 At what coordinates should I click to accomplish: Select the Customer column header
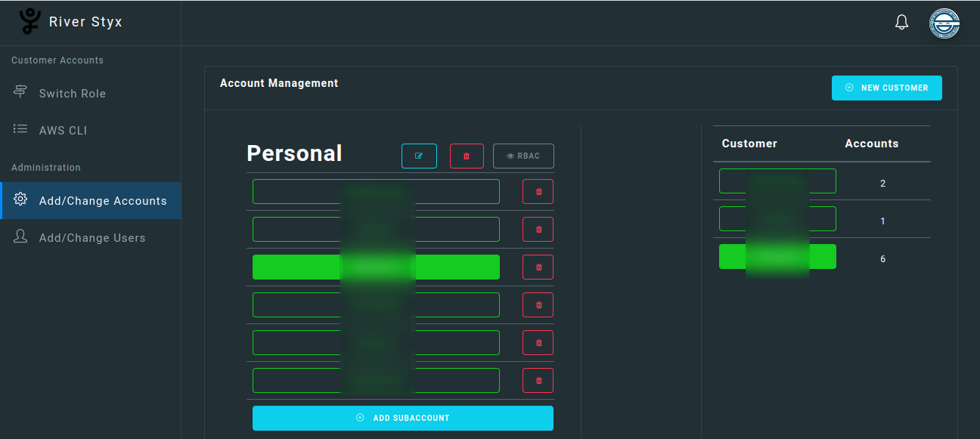tap(749, 143)
